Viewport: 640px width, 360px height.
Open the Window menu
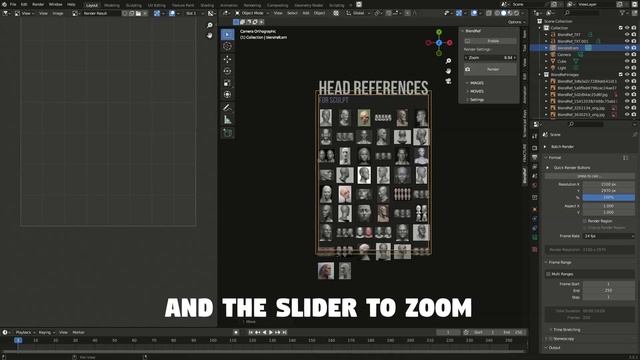[56, 4]
